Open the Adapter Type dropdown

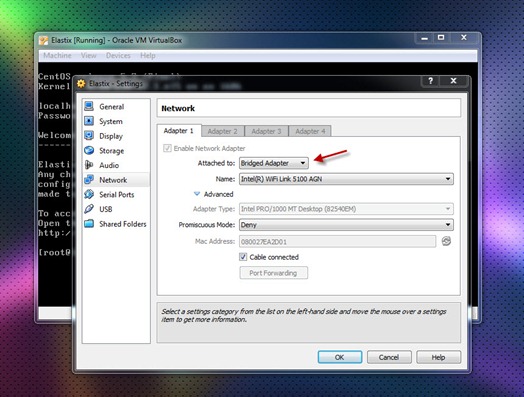346,209
